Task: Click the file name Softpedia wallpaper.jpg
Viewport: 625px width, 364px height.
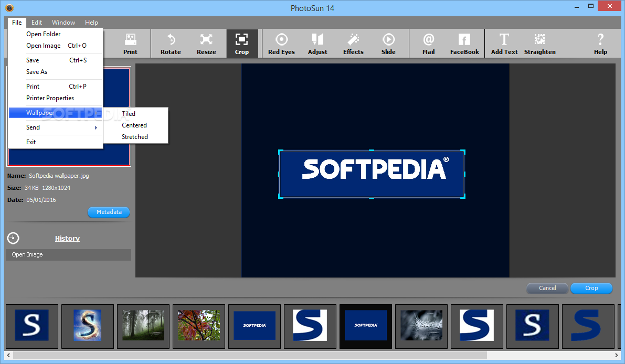Action: pos(59,176)
